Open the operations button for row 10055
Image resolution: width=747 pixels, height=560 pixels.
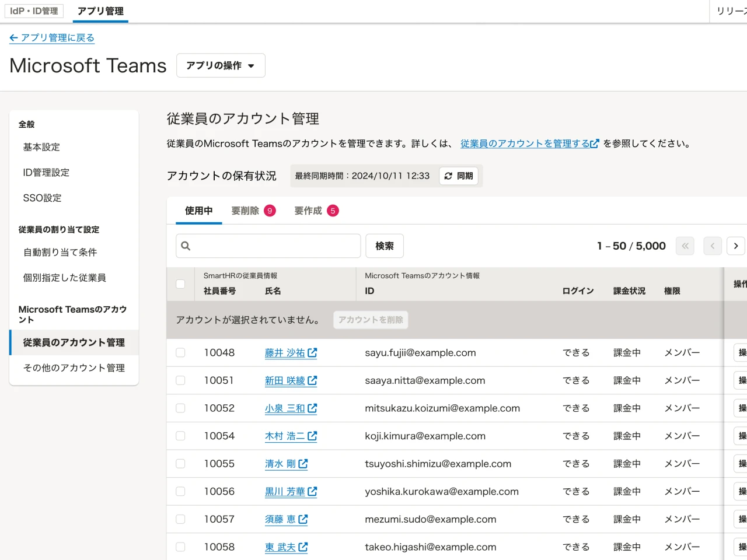[x=741, y=464]
